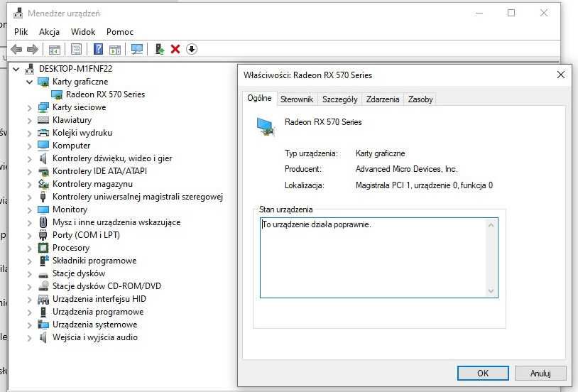Click the update driver toolbar icon

point(159,49)
